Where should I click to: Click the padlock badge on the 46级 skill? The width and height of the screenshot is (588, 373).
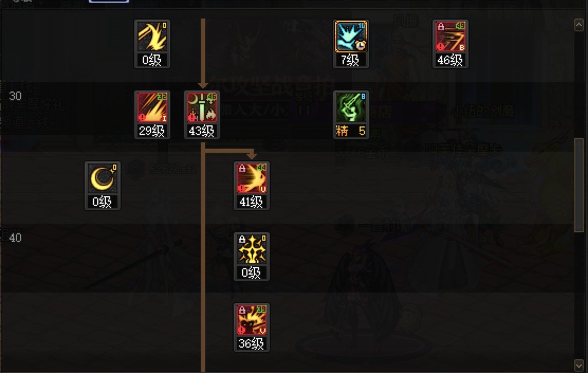(x=441, y=26)
